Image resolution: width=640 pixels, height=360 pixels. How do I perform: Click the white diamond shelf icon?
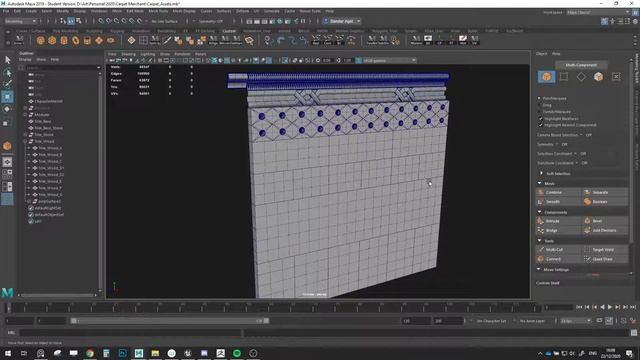(x=131, y=40)
